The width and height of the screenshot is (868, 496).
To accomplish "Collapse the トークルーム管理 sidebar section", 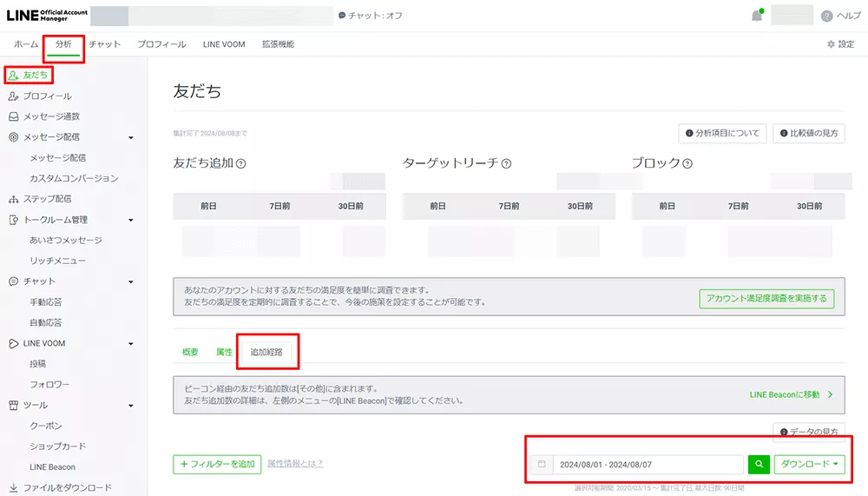I will [130, 220].
